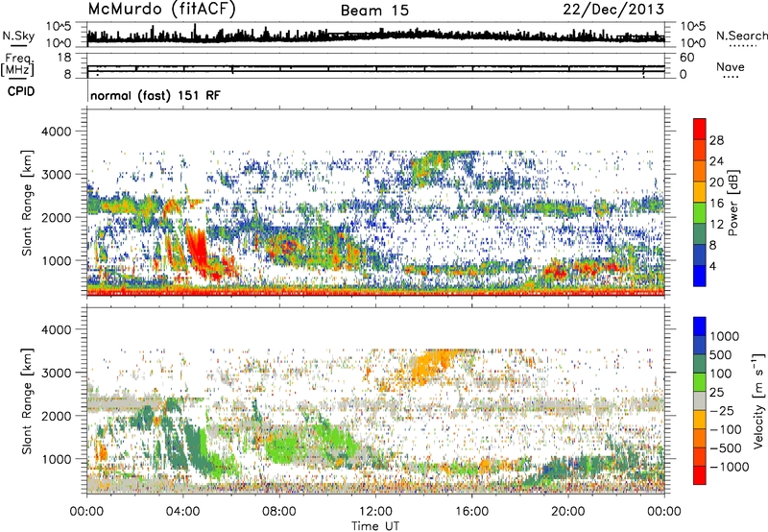Image resolution: width=768 pixels, height=532 pixels.
Task: Click the "CPID" label
Action: coord(21,91)
